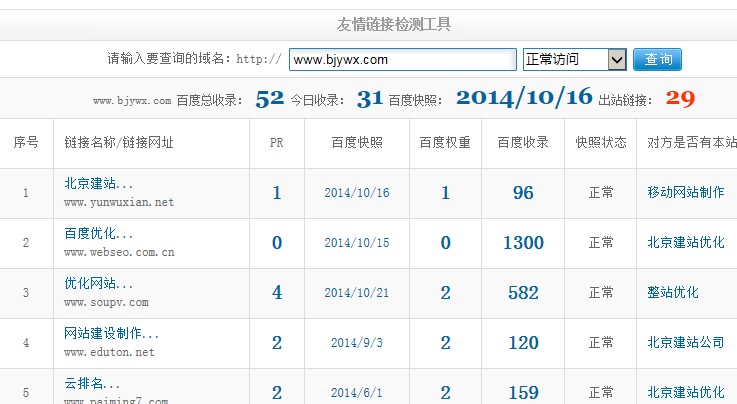Screen dimensions: 737x404
Task: Click the 北京建站公司 backlink text
Action: 685,343
